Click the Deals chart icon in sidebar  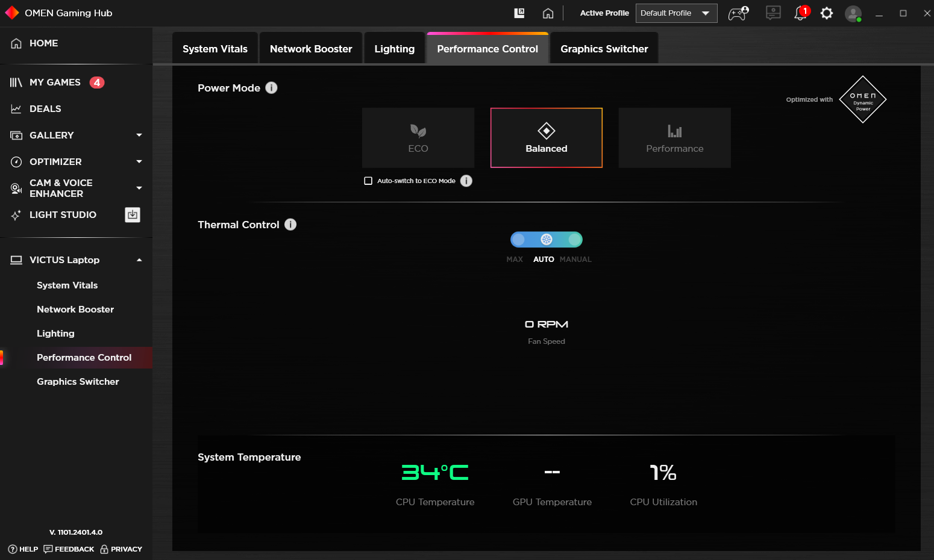click(16, 109)
